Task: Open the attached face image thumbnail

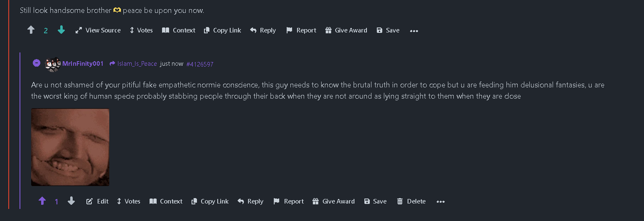Action: tap(70, 147)
